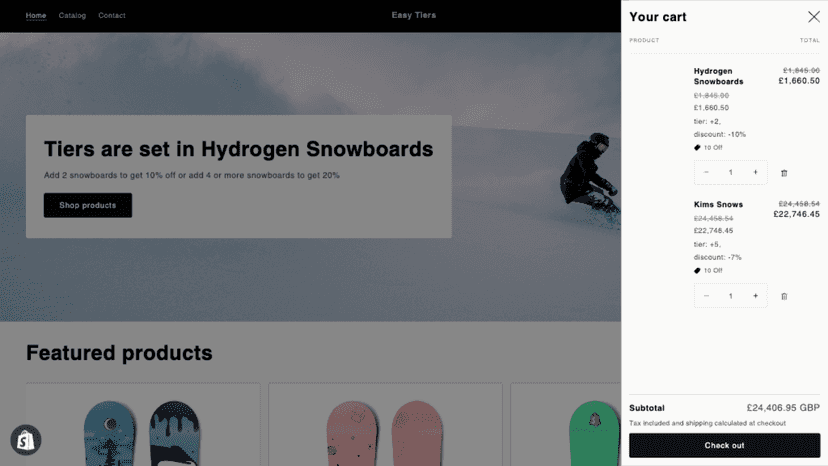The width and height of the screenshot is (828, 466).
Task: Click the Check out button
Action: click(724, 445)
